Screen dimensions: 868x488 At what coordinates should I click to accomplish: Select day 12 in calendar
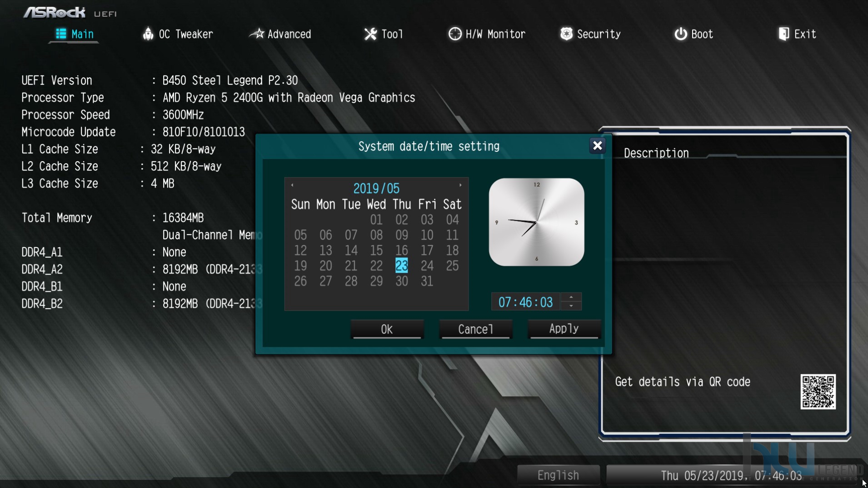[x=300, y=251]
